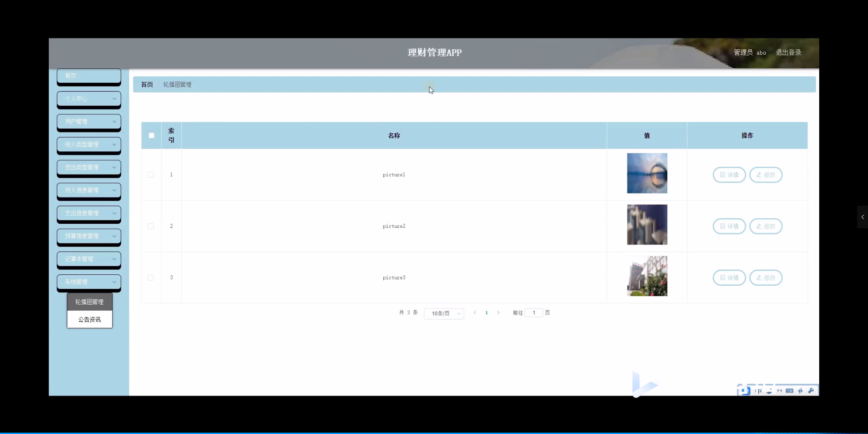Image resolution: width=868 pixels, height=434 pixels.
Task: Click the detail icon on picture1's 详情 button
Action: 722,175
